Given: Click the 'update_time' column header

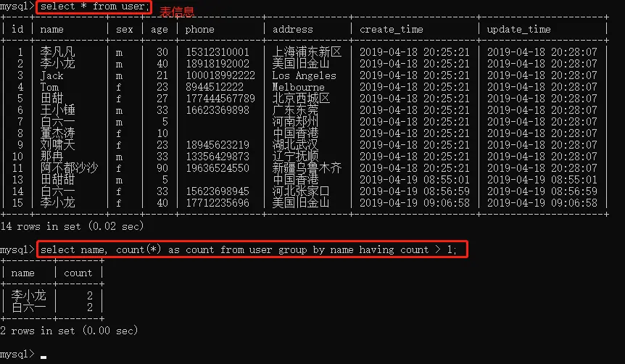Looking at the screenshot, I should pos(518,30).
